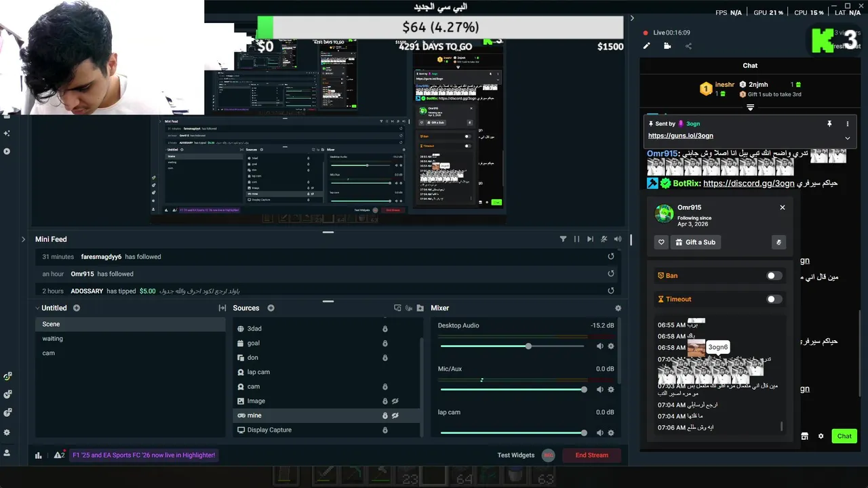Toggle lock on the goal source
The image size is (868, 488).
click(385, 343)
